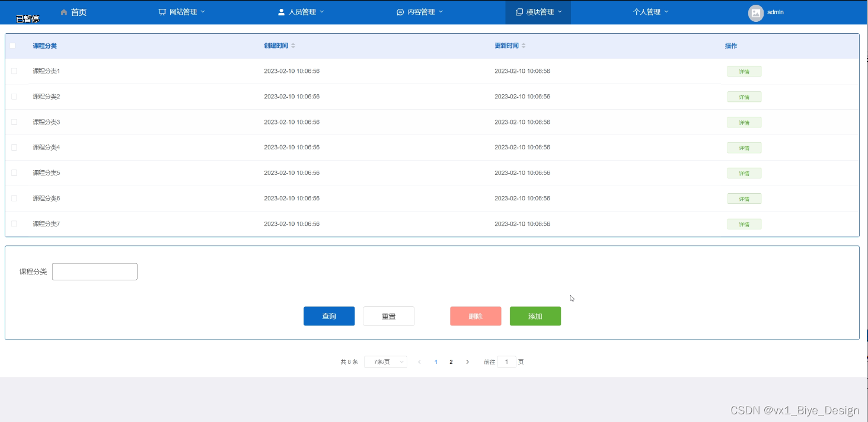Viewport: 868px width, 422px height.
Task: Check the box for 课程分类6
Action: (x=14, y=198)
